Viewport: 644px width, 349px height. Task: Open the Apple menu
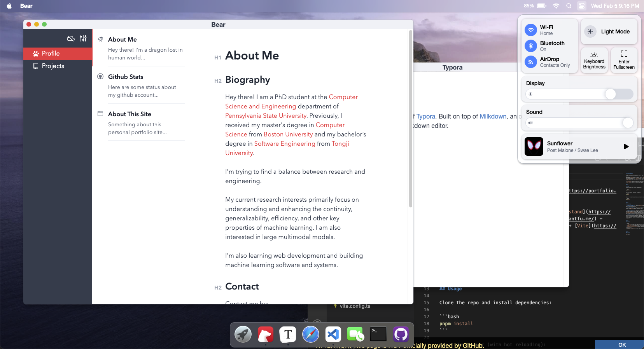click(x=9, y=6)
